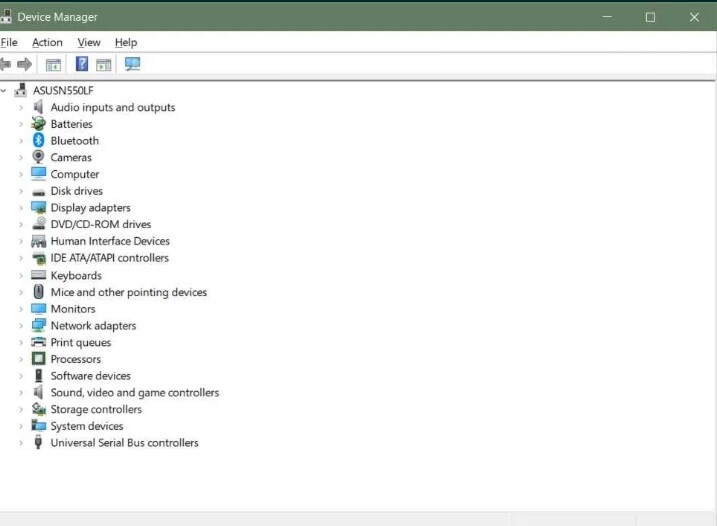Click the Bluetooth category icon
Image resolution: width=717 pixels, height=526 pixels.
click(38, 140)
